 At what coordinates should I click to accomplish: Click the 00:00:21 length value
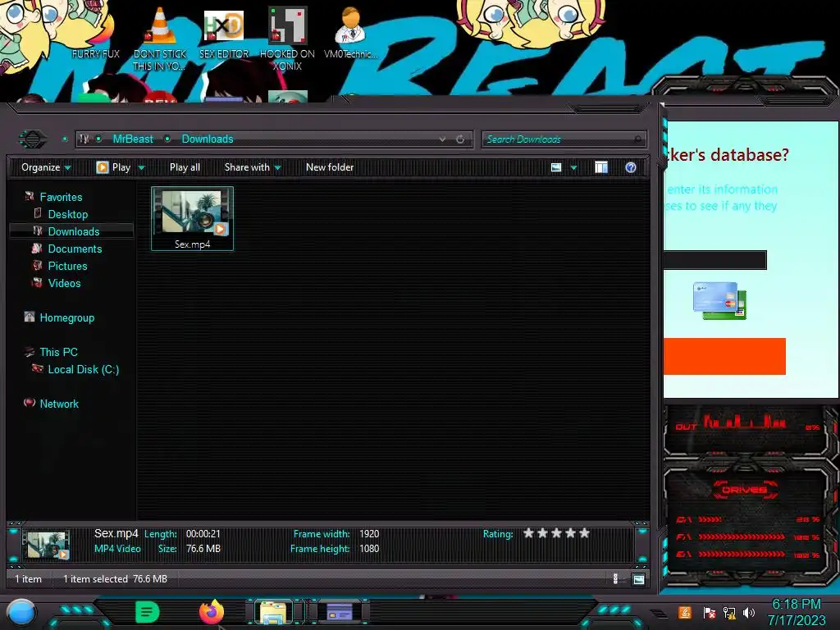click(x=203, y=533)
